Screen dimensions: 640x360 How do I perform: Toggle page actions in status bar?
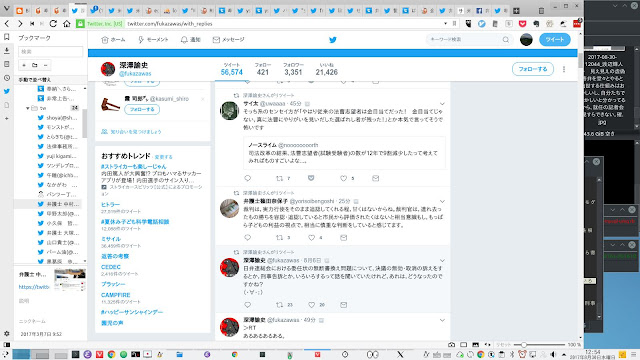pos(488,344)
